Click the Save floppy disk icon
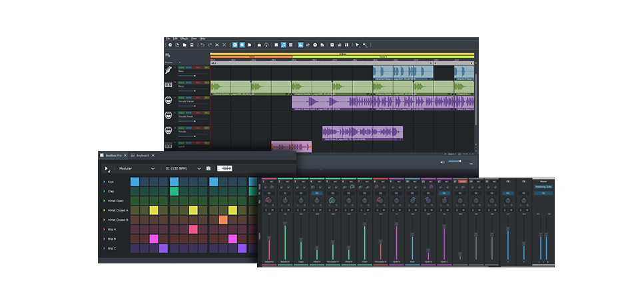Image resolution: width=644 pixels, height=292 pixels. [191, 45]
